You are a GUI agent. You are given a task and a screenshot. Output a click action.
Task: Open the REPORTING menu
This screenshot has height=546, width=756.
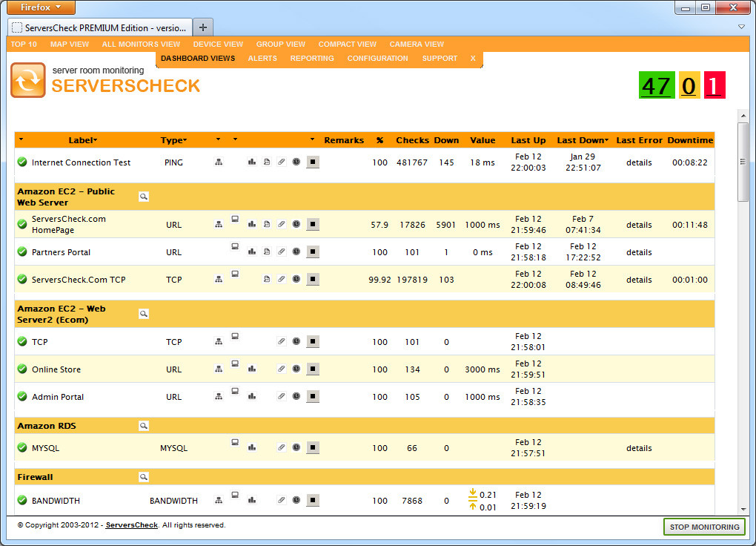point(312,58)
